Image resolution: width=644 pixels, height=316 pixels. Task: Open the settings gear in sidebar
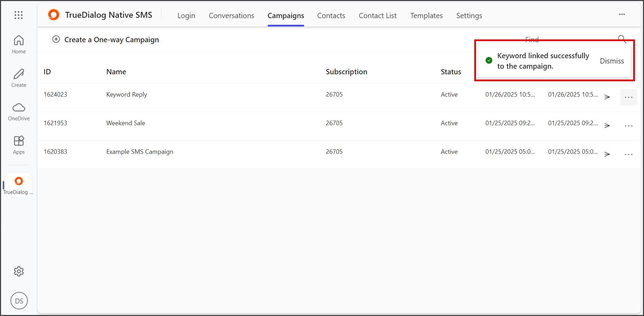click(x=19, y=271)
